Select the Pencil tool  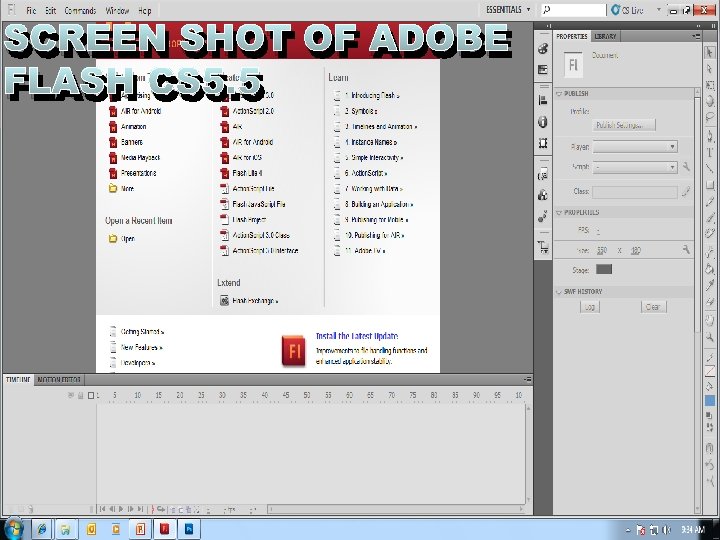710,202
